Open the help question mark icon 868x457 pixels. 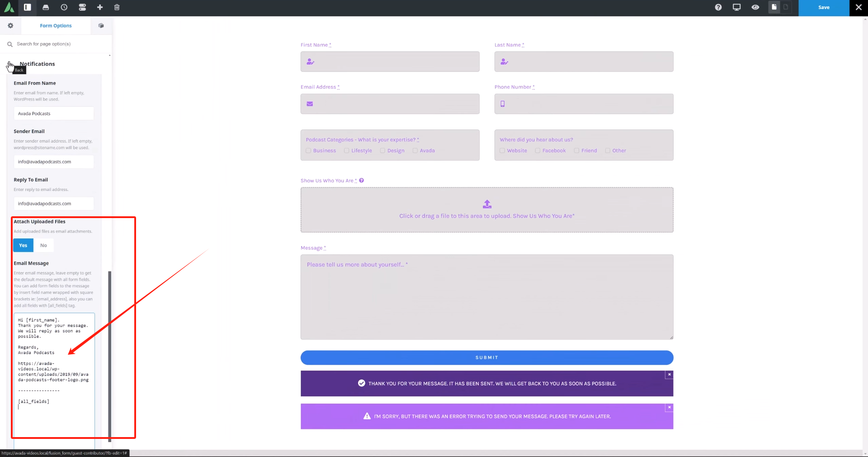(718, 7)
